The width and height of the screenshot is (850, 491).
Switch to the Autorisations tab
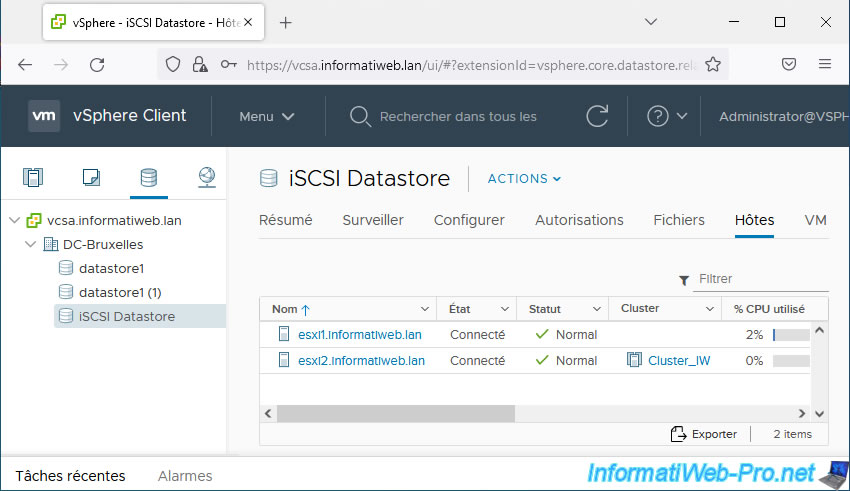click(579, 220)
